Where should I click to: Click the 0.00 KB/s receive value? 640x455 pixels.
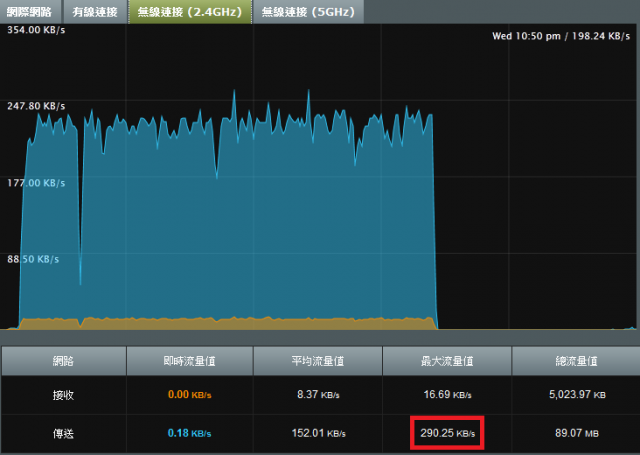[x=189, y=395]
